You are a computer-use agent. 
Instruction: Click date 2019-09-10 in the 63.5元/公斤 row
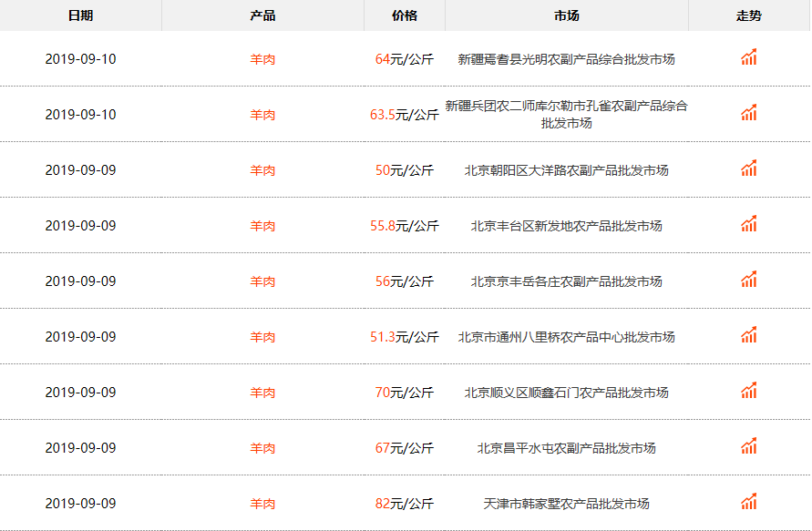tap(81, 115)
